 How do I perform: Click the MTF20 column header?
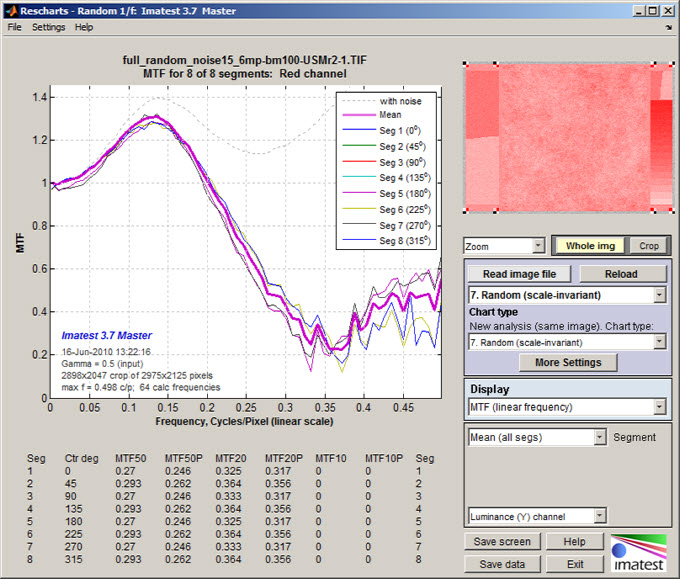[x=231, y=458]
